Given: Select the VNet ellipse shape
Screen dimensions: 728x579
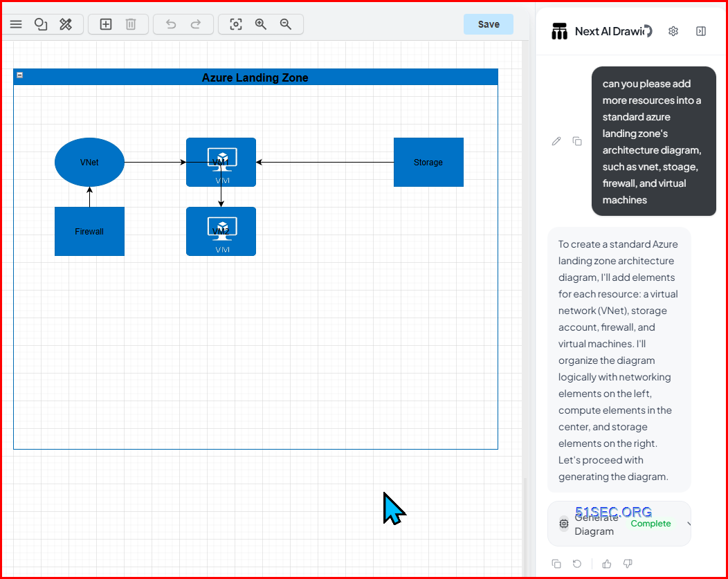Looking at the screenshot, I should 89,163.
